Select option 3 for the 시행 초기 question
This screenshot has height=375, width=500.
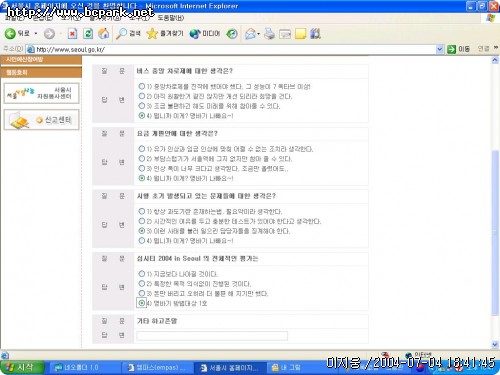point(141,231)
